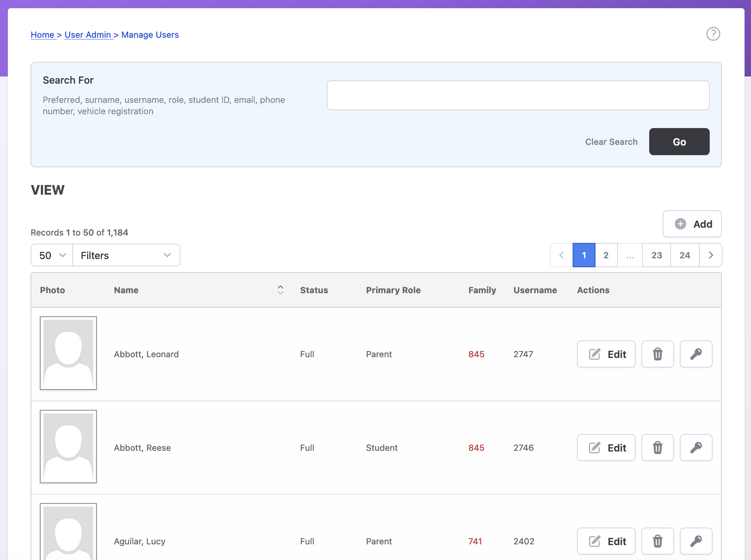This screenshot has width=751, height=560.
Task: Click key icon for Aguilar, Lucy
Action: (x=696, y=541)
